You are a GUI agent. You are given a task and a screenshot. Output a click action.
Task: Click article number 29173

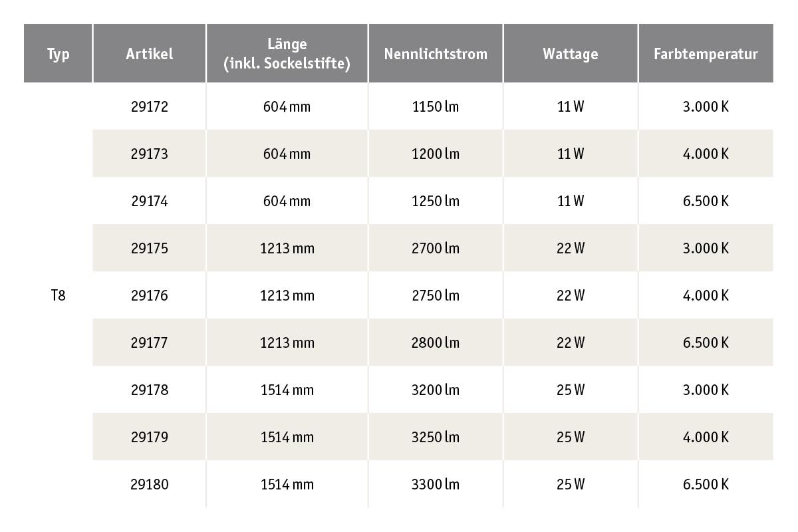coord(150,154)
